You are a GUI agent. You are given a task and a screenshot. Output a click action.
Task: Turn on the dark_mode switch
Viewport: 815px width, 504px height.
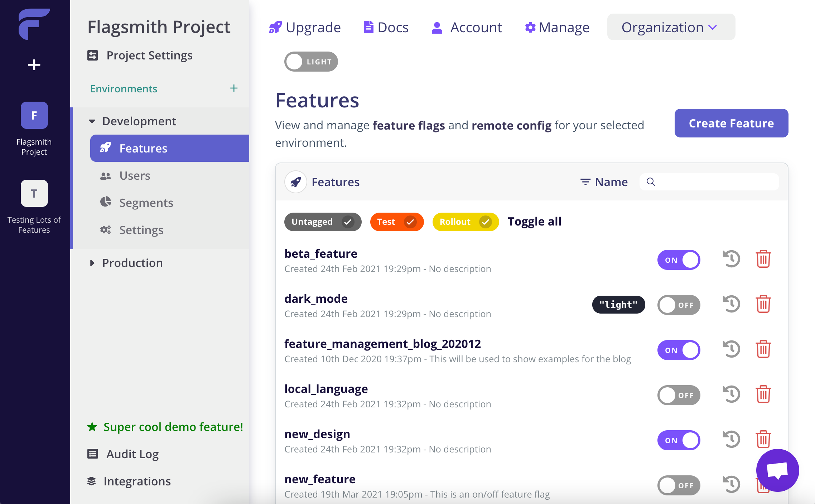679,305
